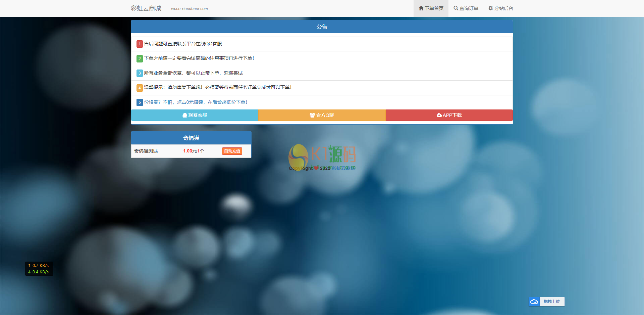Click the APP下载 download button

click(x=449, y=115)
